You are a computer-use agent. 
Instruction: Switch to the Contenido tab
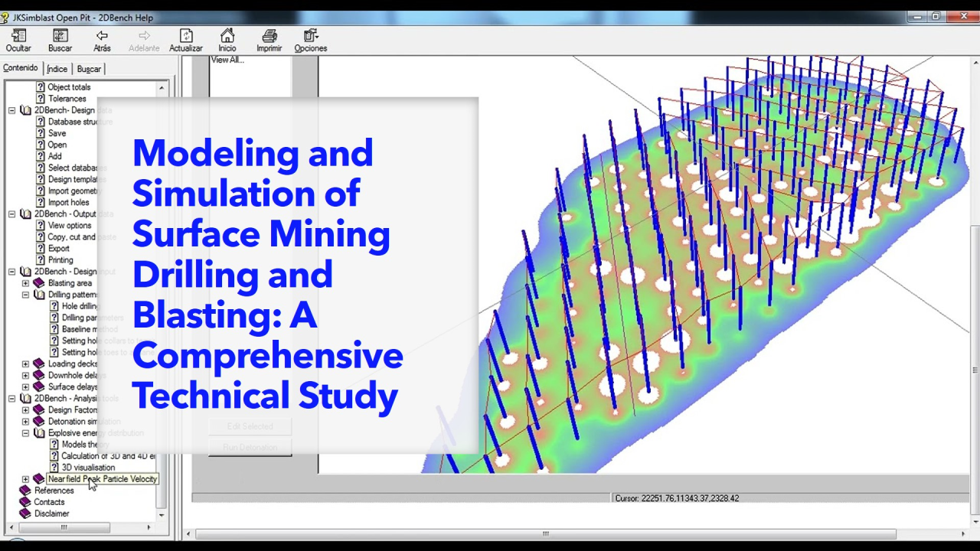[21, 68]
